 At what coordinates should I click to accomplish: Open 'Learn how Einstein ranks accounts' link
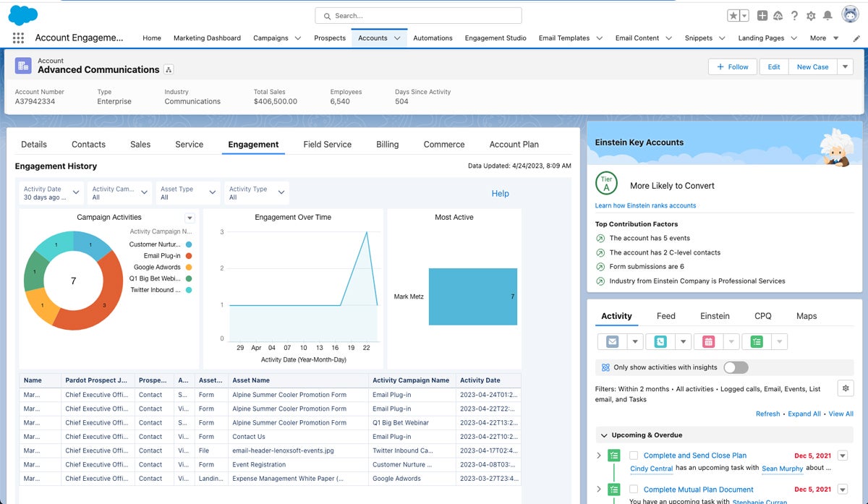[645, 205]
